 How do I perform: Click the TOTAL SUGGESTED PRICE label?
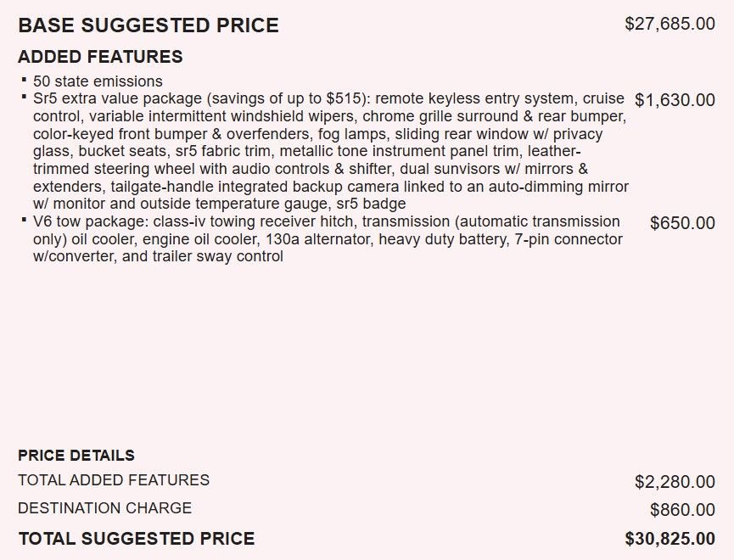coord(137,539)
